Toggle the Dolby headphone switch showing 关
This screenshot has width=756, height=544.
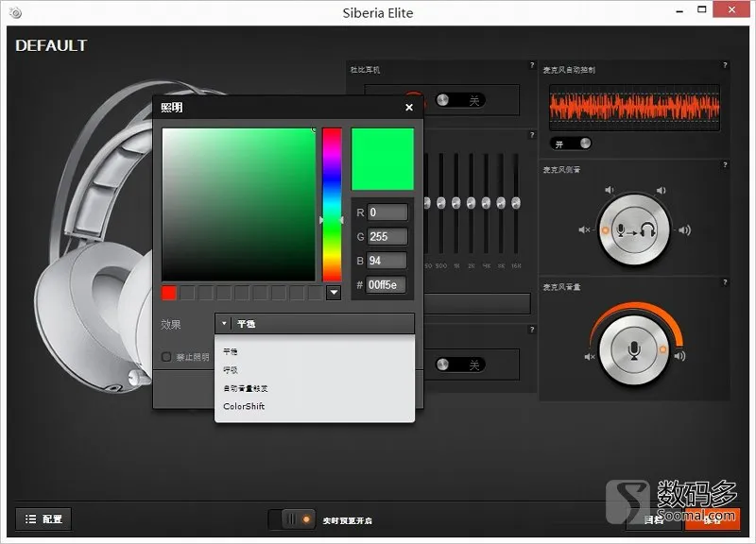point(459,100)
